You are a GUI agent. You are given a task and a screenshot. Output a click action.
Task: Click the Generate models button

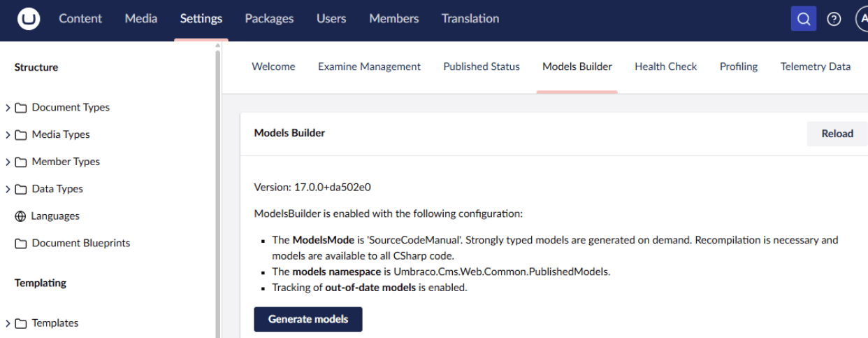point(308,319)
